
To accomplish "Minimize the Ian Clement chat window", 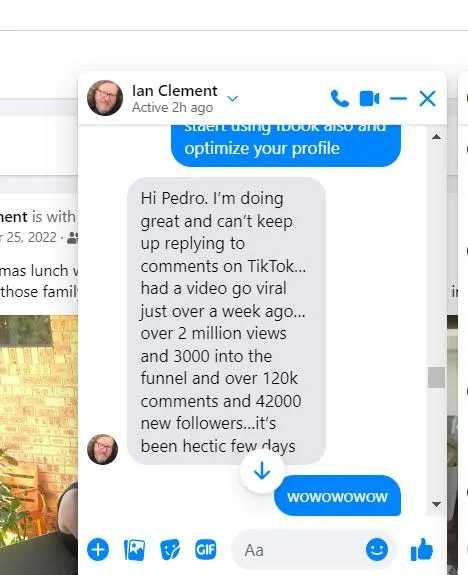I will pos(398,99).
